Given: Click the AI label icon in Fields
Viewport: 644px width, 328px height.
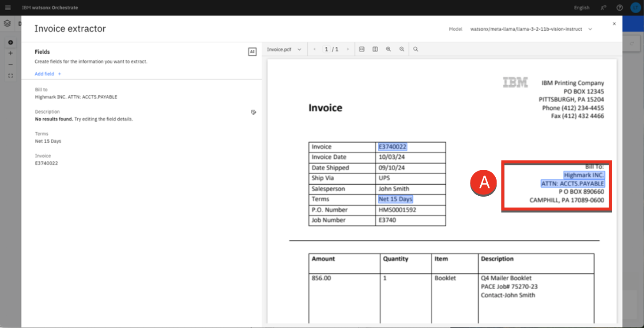Looking at the screenshot, I should point(252,52).
